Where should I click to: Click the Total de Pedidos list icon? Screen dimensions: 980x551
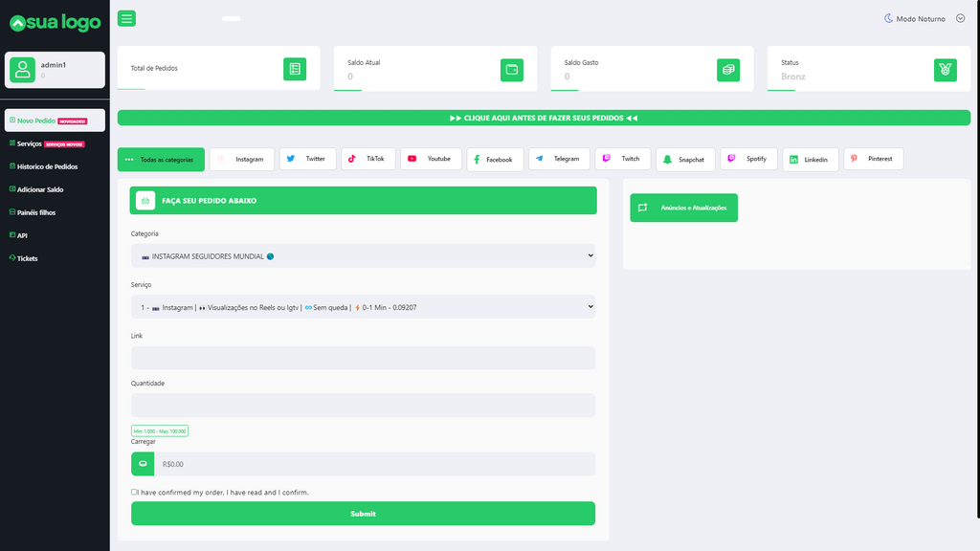coord(295,69)
